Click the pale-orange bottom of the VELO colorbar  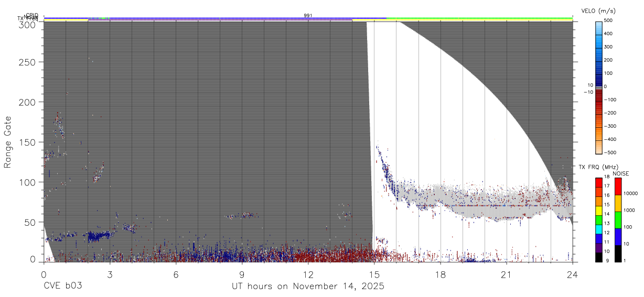[x=599, y=147]
